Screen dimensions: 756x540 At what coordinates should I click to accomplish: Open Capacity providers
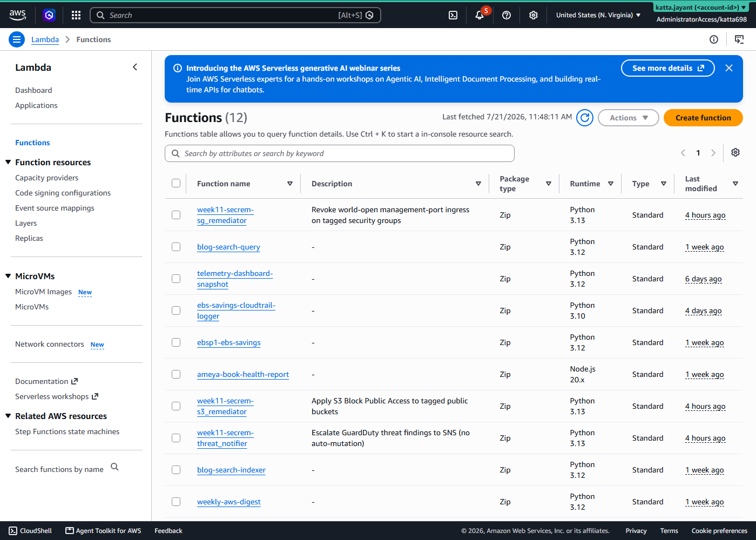(46, 178)
